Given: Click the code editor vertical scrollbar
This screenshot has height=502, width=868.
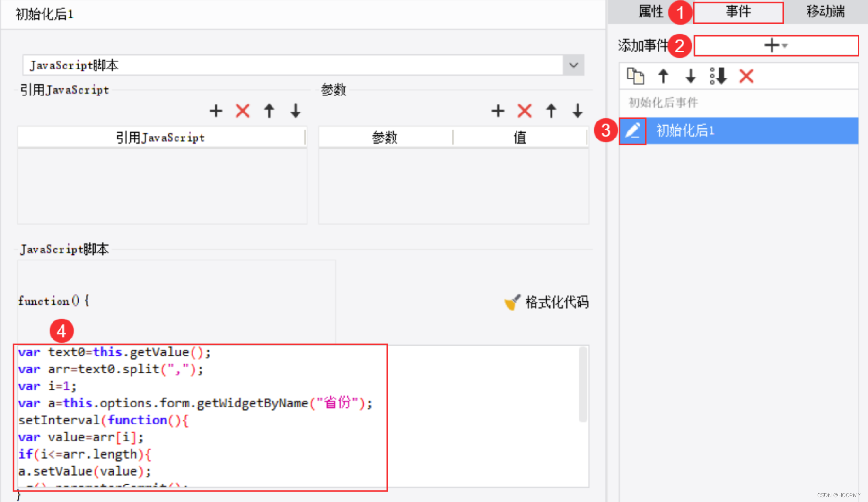Looking at the screenshot, I should pyautogui.click(x=583, y=385).
